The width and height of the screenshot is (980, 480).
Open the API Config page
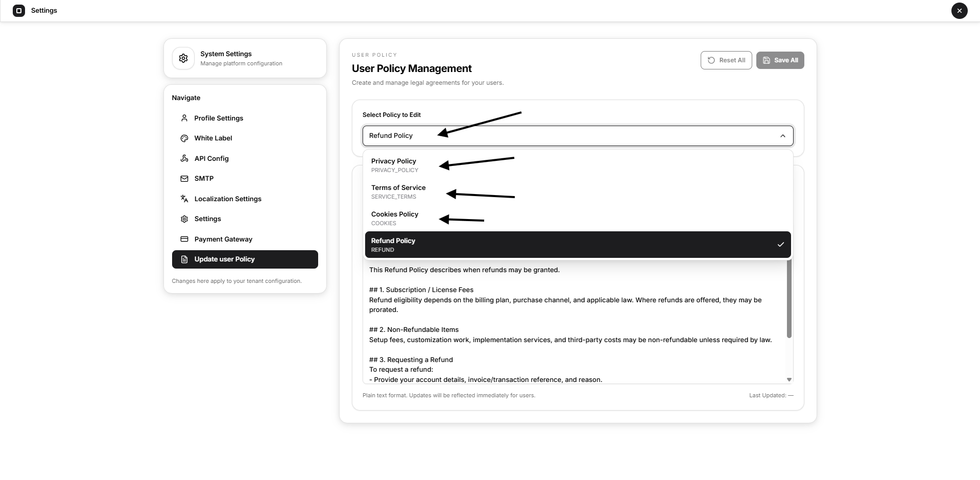(245, 158)
